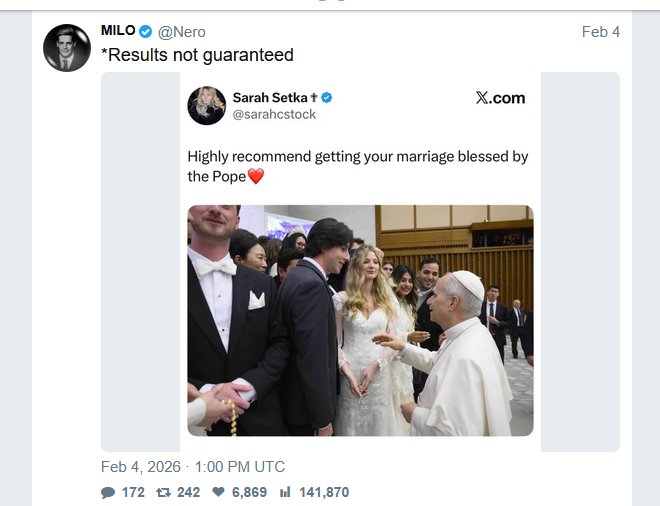Click the @sarahcstock handle

274,115
